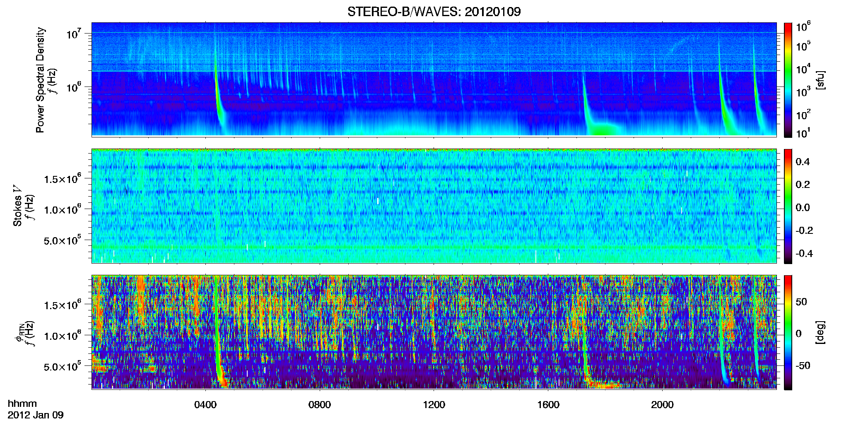Select the date label 2012 Jan 09
868x447 pixels.
(36, 415)
